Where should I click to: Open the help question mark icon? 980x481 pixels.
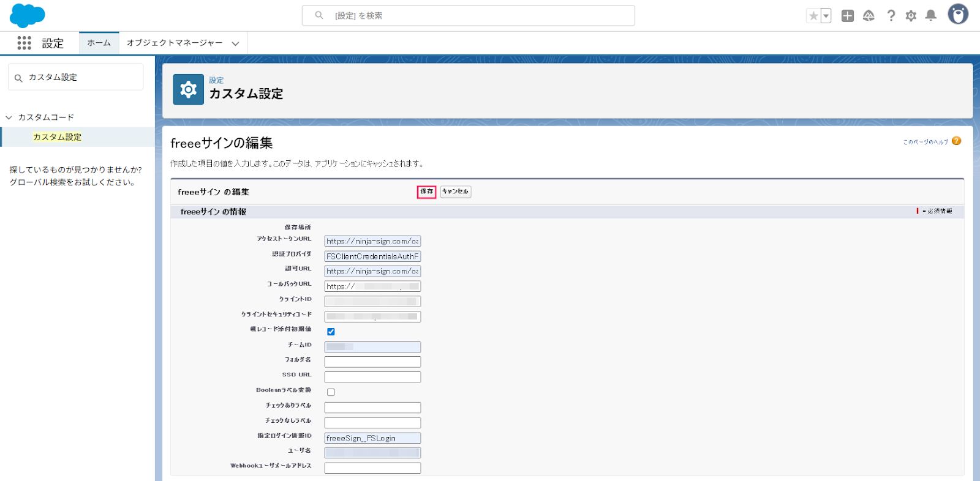pyautogui.click(x=891, y=16)
